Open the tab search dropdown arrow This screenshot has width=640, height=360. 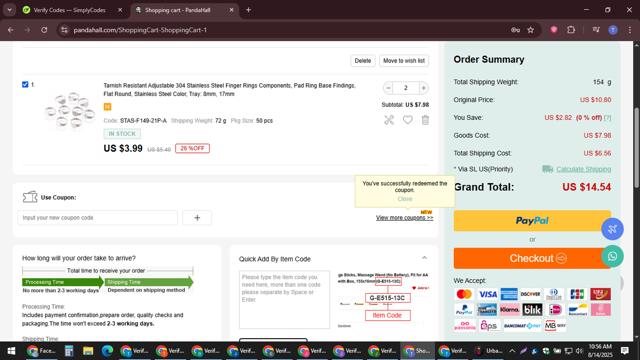9,10
